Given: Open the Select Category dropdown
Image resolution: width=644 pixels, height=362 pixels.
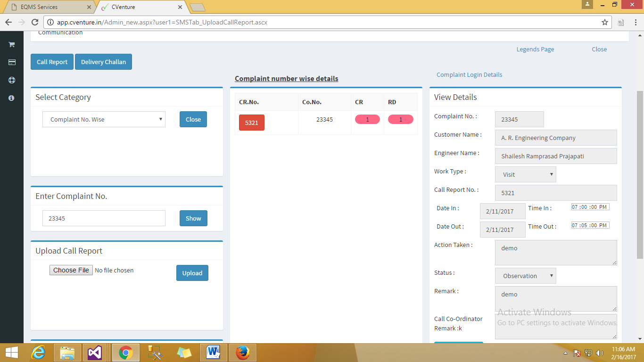Looking at the screenshot, I should click(x=104, y=120).
